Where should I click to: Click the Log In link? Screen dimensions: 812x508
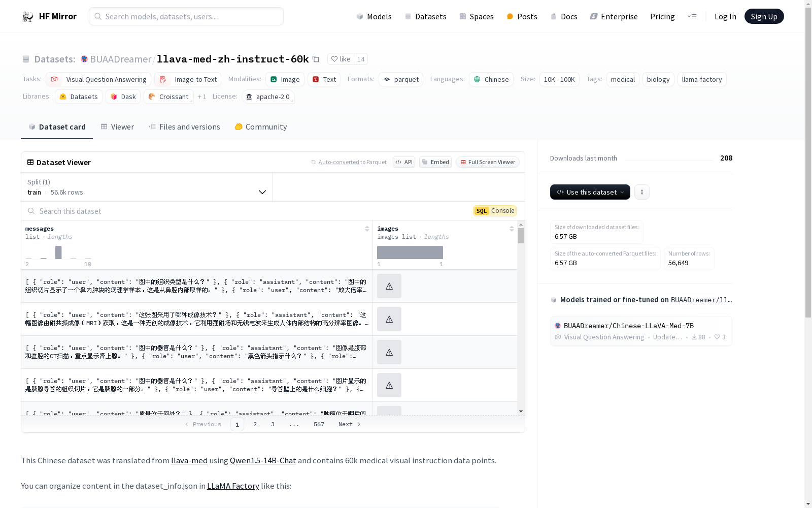[x=725, y=16]
